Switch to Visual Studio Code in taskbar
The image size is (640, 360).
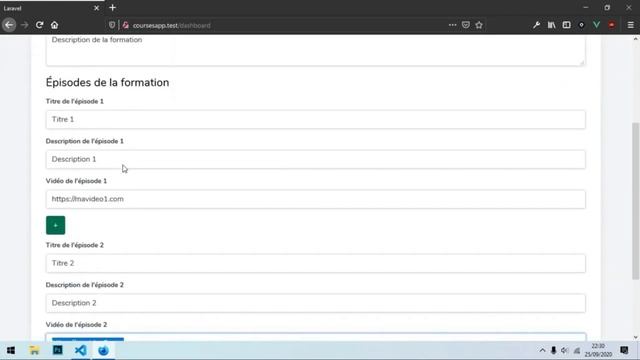coord(81,351)
